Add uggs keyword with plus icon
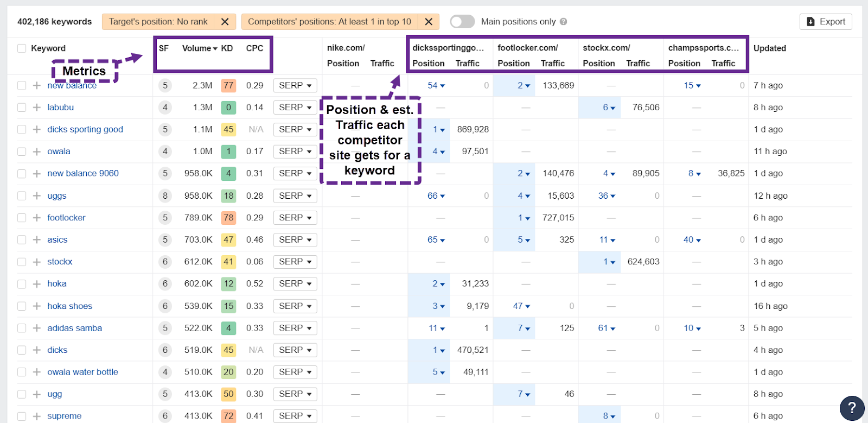Viewport: 868px width, 423px height. (37, 195)
